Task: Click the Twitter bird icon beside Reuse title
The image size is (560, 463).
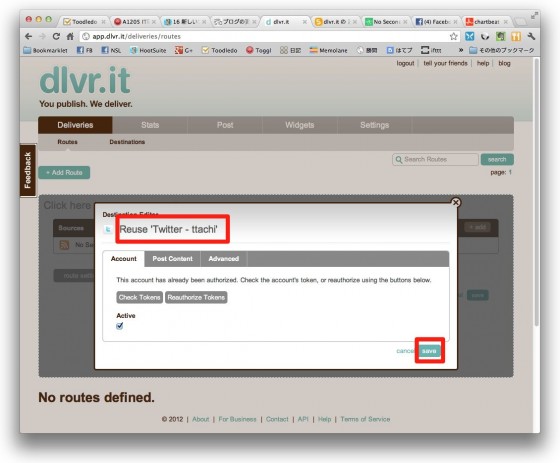Action: tap(108, 229)
